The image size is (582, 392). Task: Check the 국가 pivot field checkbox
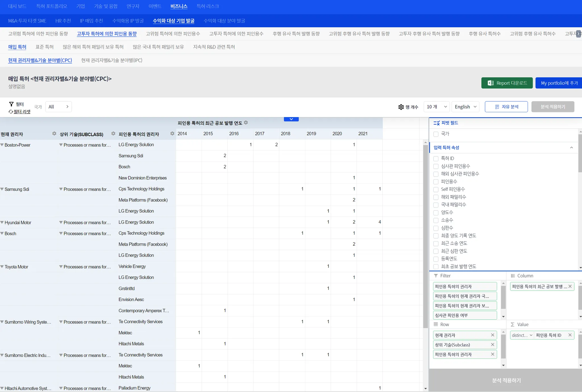point(436,134)
